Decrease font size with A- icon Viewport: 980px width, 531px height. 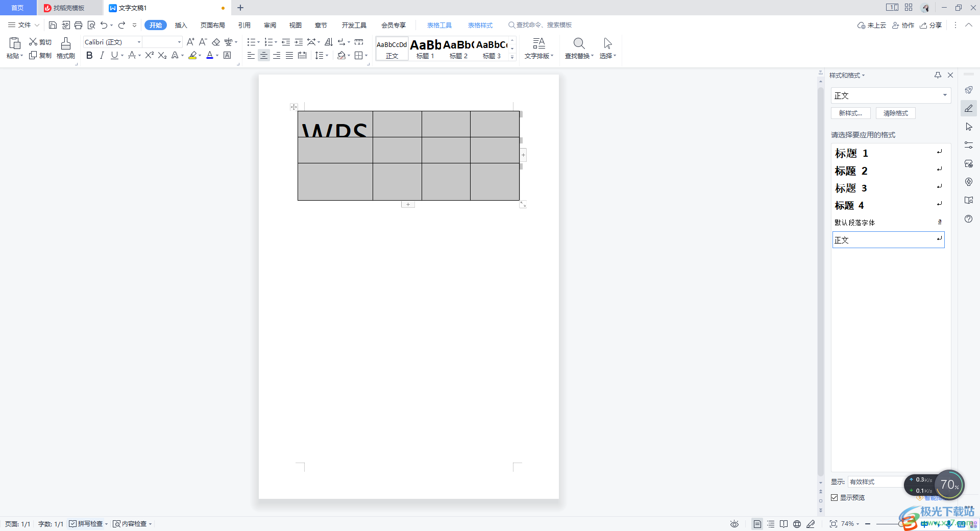[x=203, y=42]
